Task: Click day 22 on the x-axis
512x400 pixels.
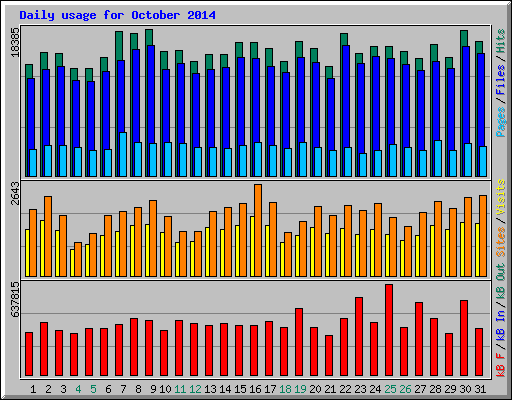Action: click(345, 389)
